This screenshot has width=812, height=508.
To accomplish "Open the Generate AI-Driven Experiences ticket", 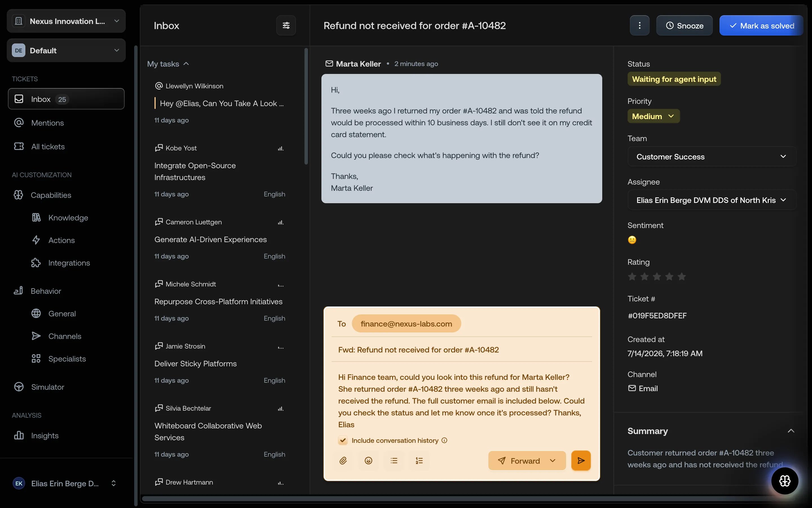I will pos(220,239).
